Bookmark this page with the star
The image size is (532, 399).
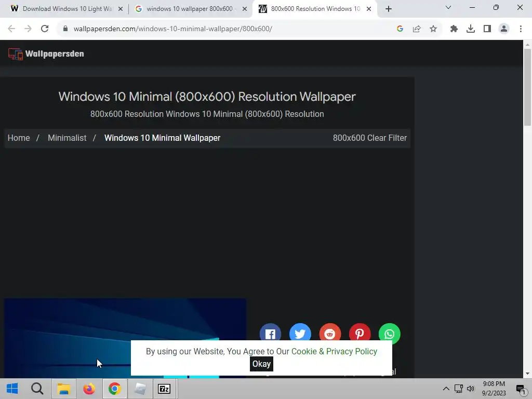[x=433, y=29]
